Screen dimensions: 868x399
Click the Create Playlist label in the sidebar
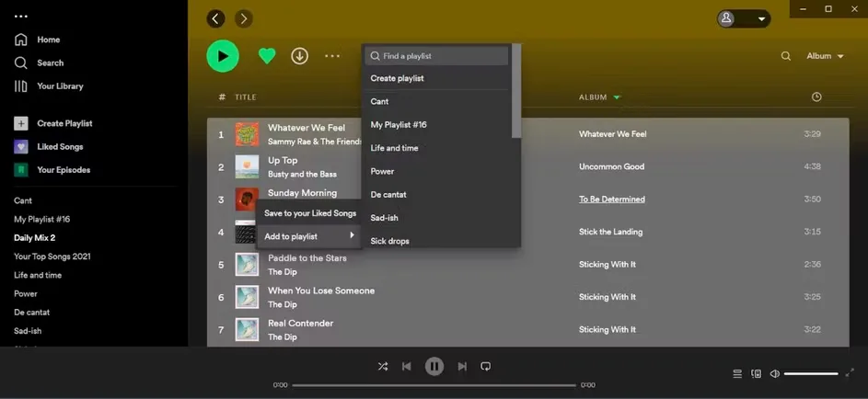(x=64, y=124)
